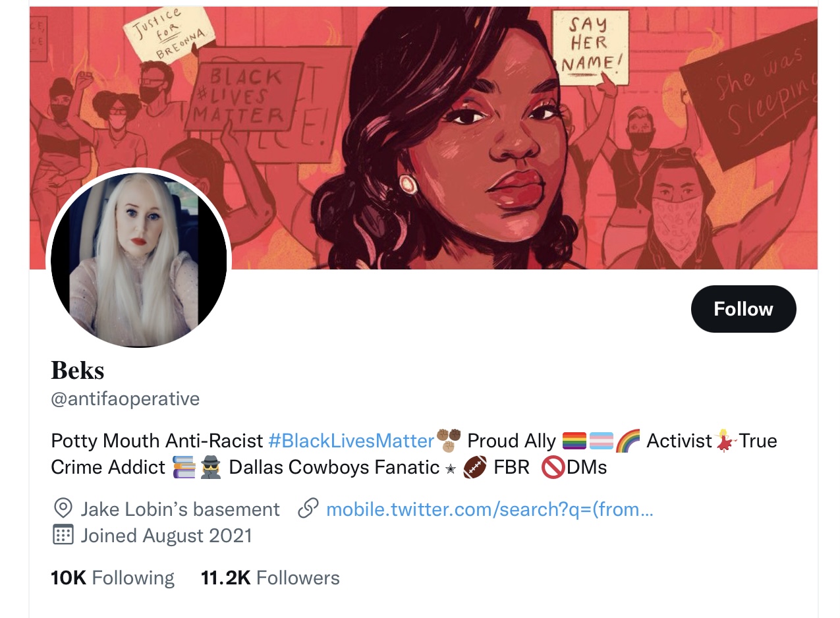The image size is (840, 618).
Task: Click the detective emoji in bio
Action: (210, 467)
